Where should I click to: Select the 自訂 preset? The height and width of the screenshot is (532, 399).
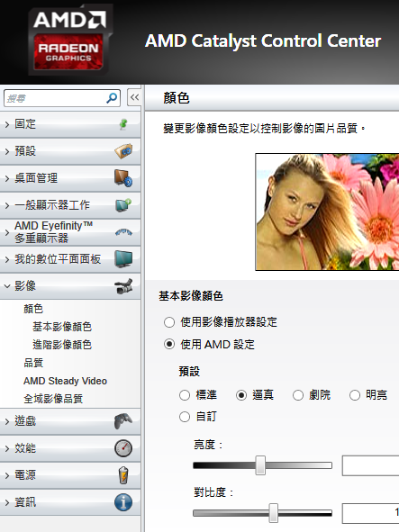pyautogui.click(x=185, y=417)
